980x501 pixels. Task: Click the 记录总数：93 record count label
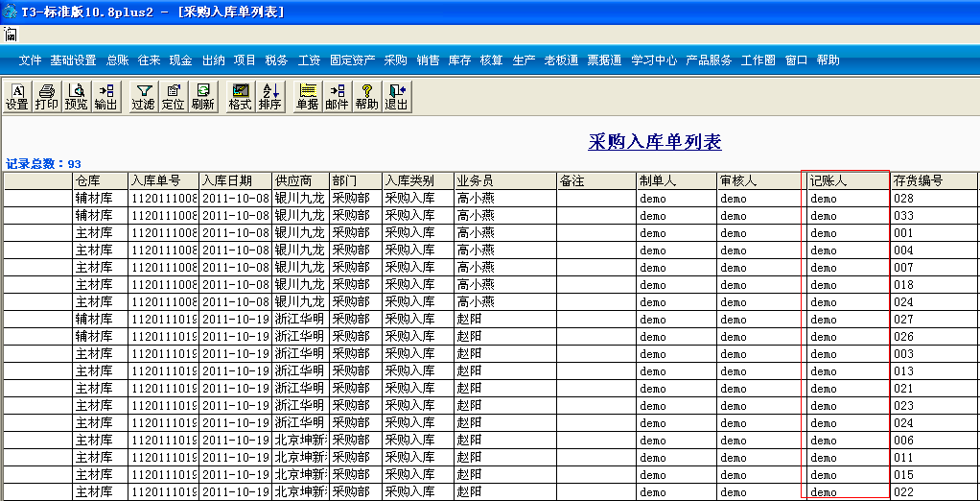click(x=43, y=164)
